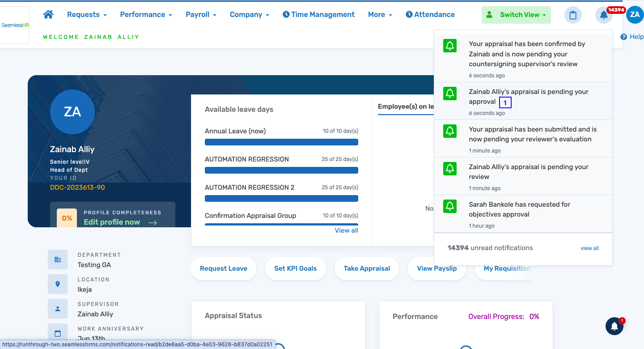Expand the Requests dropdown menu
This screenshot has width=644, height=349.
coord(87,15)
